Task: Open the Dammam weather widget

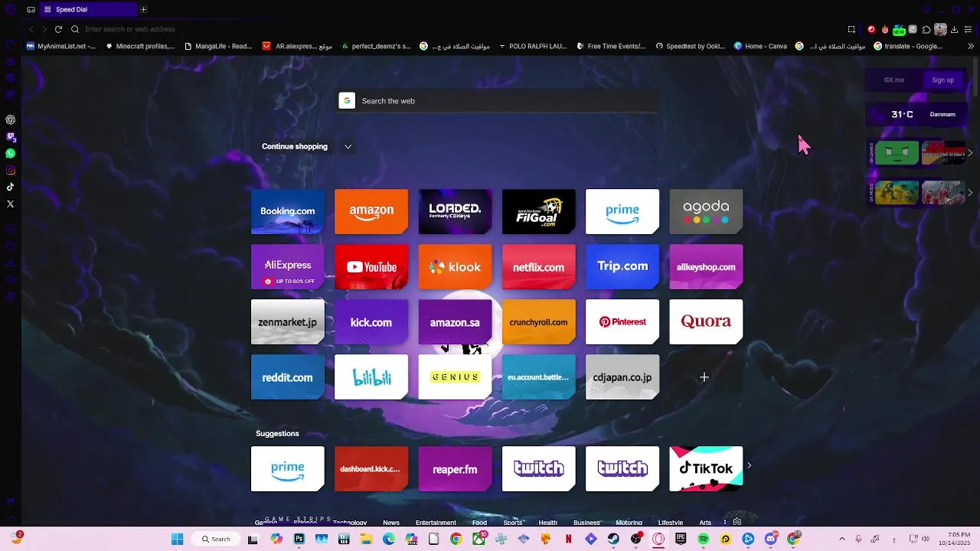Action: [918, 114]
